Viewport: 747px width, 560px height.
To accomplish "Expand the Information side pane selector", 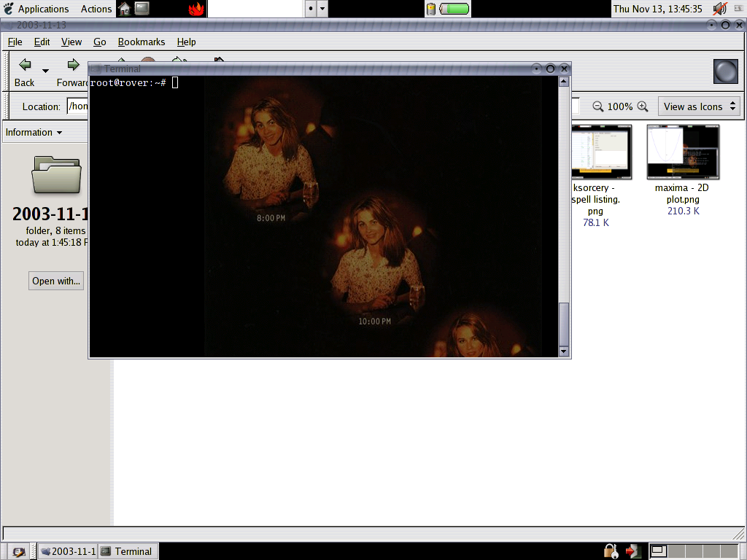I will point(34,132).
